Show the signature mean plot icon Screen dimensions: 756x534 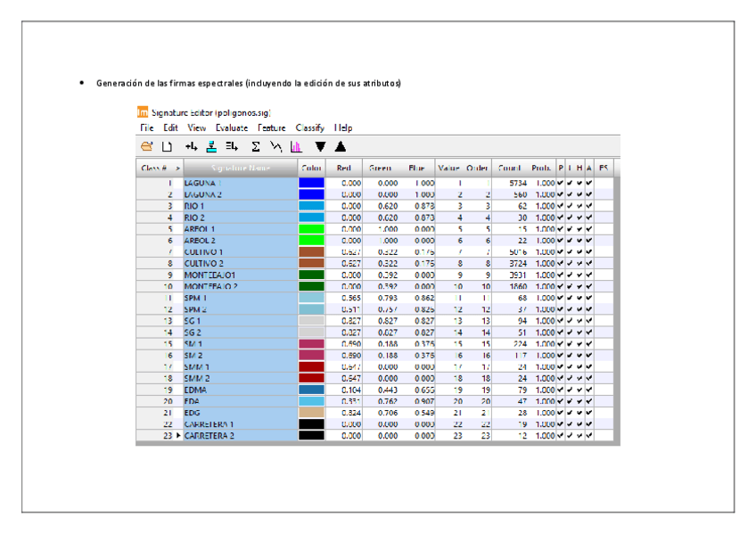(x=276, y=146)
